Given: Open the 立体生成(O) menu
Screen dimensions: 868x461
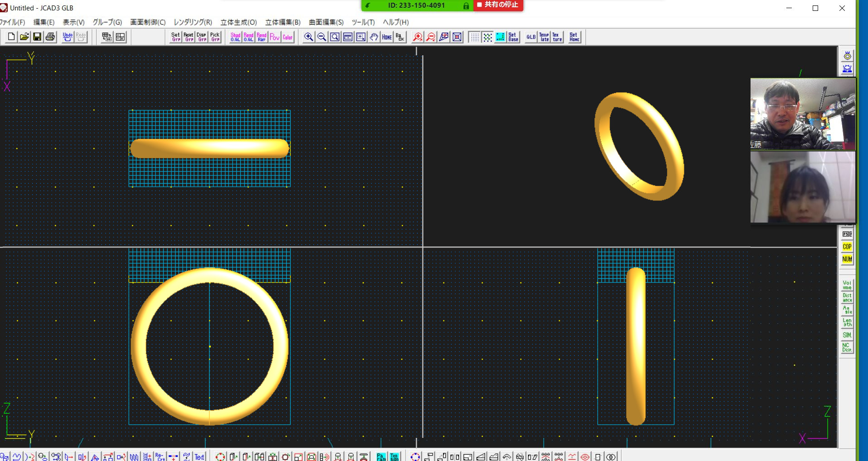Looking at the screenshot, I should 239,22.
